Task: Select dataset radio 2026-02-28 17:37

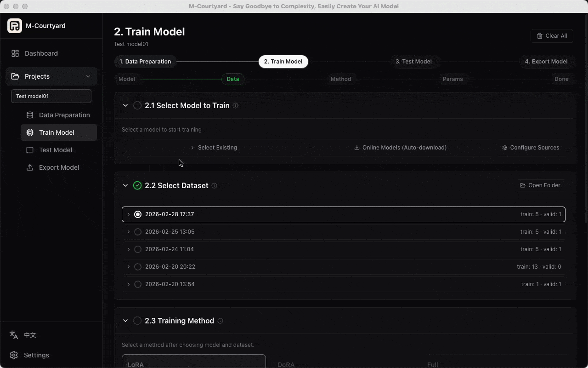Action: 138,214
